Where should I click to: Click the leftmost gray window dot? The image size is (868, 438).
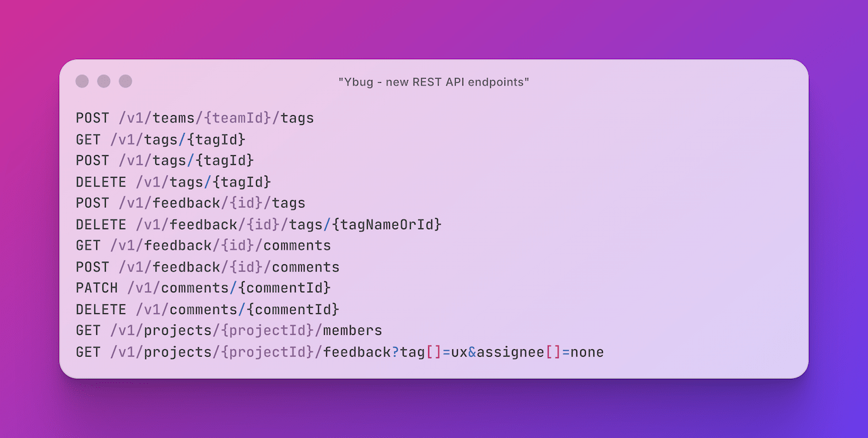(82, 81)
